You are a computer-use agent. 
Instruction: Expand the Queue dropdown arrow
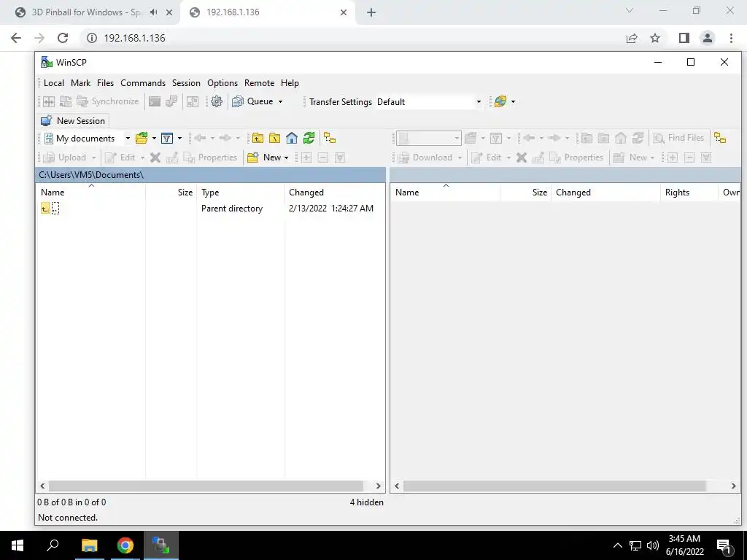[x=281, y=101]
